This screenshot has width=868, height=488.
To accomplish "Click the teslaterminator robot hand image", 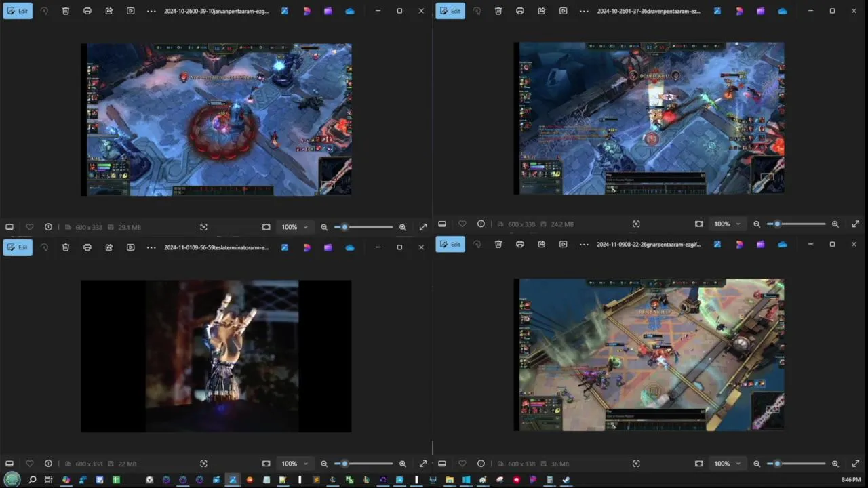I will [x=216, y=356].
